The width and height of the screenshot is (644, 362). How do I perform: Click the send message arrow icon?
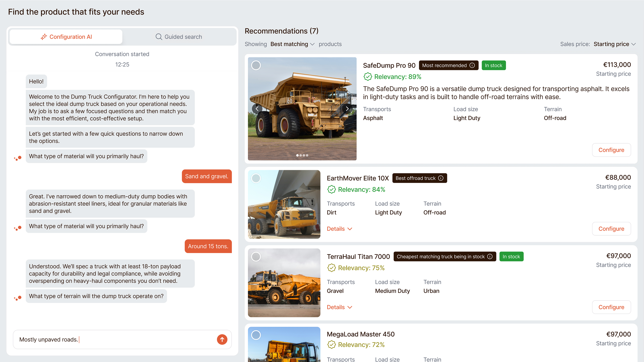222,339
